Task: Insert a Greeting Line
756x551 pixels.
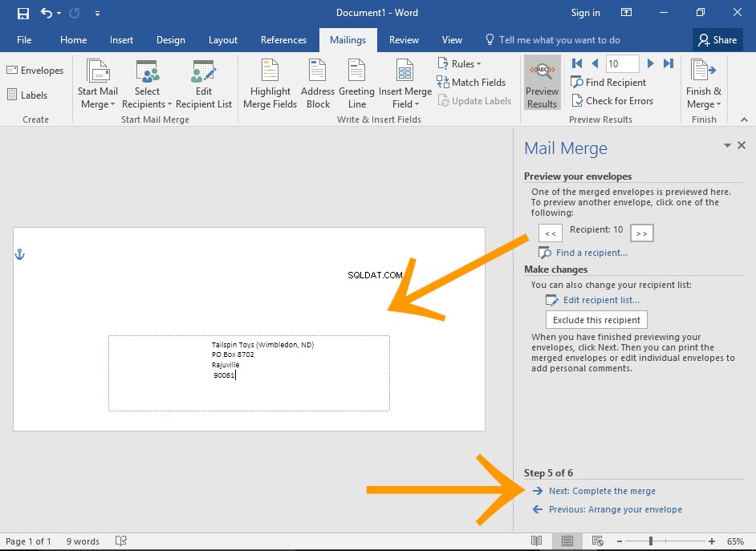Action: point(357,83)
